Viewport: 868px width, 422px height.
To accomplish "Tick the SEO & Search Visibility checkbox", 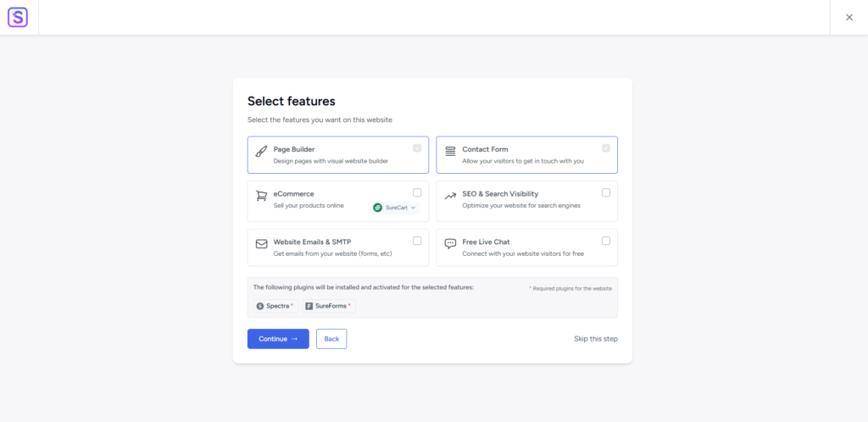I will tap(606, 192).
